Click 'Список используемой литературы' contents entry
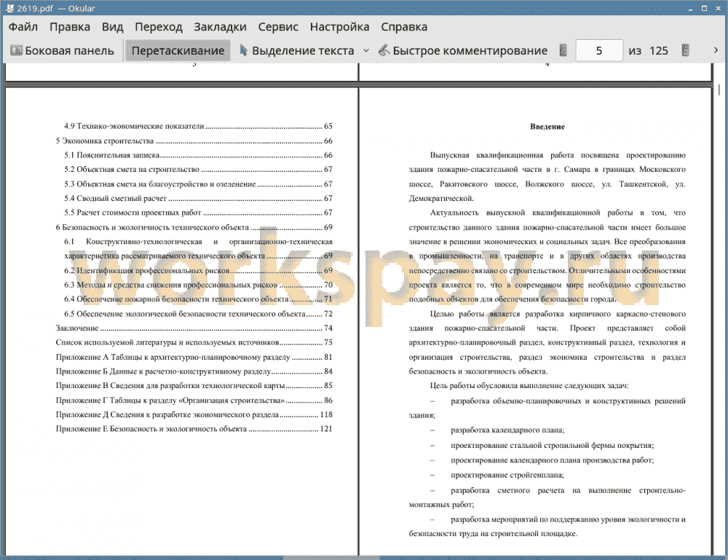This screenshot has width=728, height=560. coord(194,343)
